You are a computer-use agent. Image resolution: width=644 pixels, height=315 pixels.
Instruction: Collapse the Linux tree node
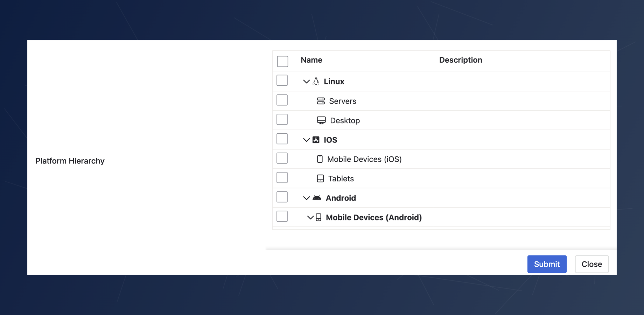(x=306, y=81)
